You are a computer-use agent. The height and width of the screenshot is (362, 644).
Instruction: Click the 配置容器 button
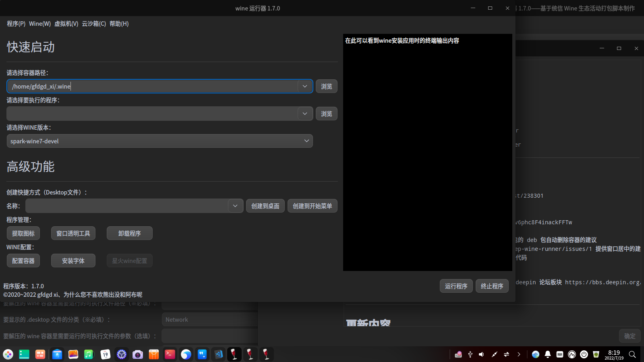click(x=23, y=261)
